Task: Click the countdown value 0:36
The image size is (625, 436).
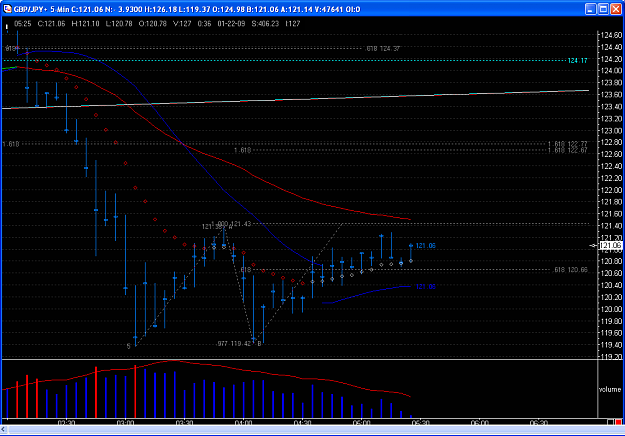Action: 204,24
